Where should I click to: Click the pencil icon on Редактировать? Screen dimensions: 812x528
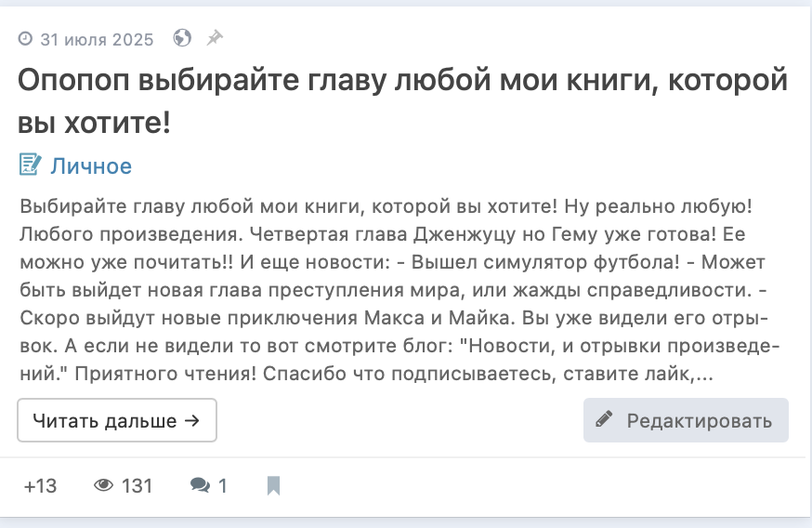[x=605, y=420]
